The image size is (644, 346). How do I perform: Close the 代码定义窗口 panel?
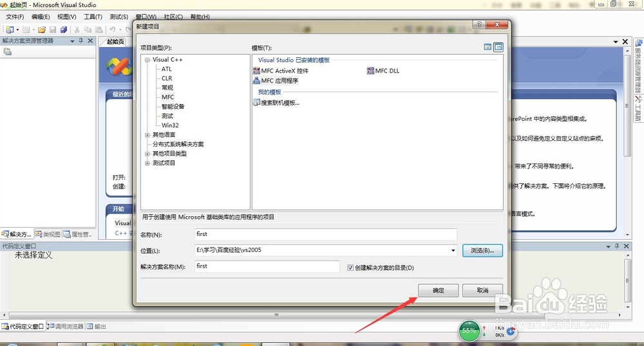(627, 246)
